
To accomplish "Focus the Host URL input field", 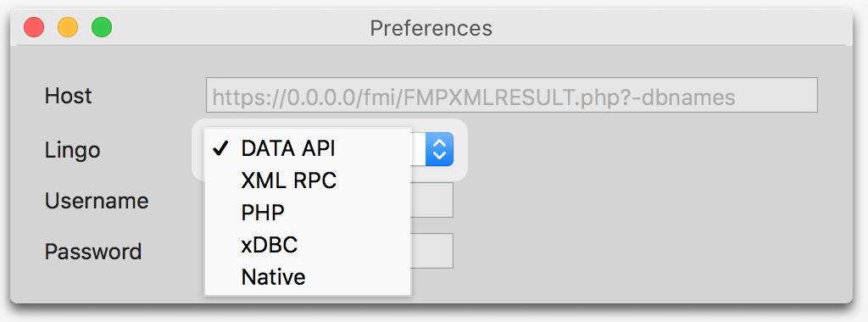I will pos(511,95).
